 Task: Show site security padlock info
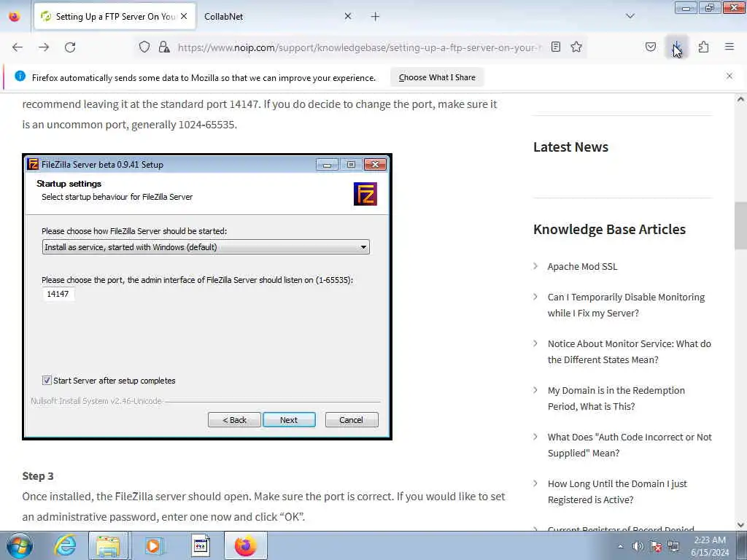[x=164, y=47]
